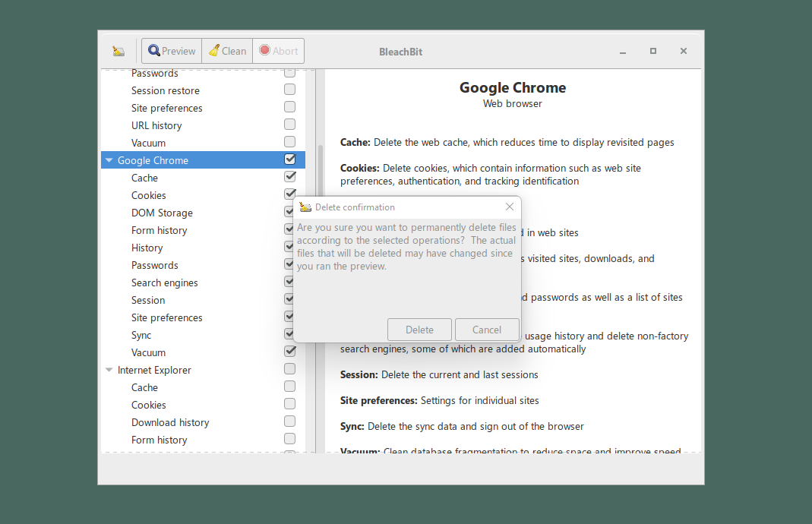Click the tree panel's vertical scrollbar

(321, 171)
